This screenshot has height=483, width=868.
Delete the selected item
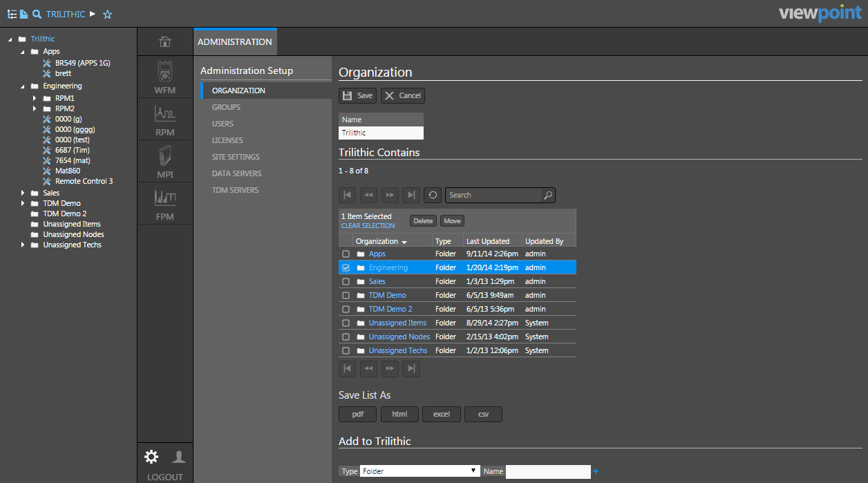[x=423, y=221]
